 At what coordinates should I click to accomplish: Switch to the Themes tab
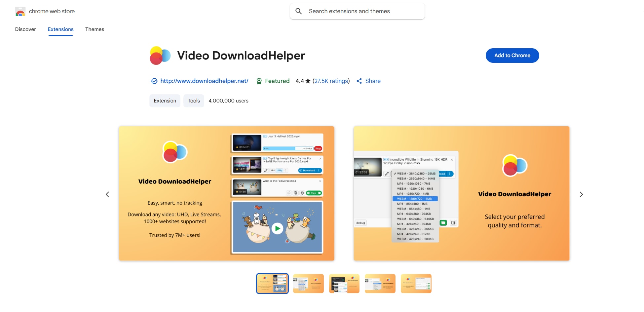95,29
